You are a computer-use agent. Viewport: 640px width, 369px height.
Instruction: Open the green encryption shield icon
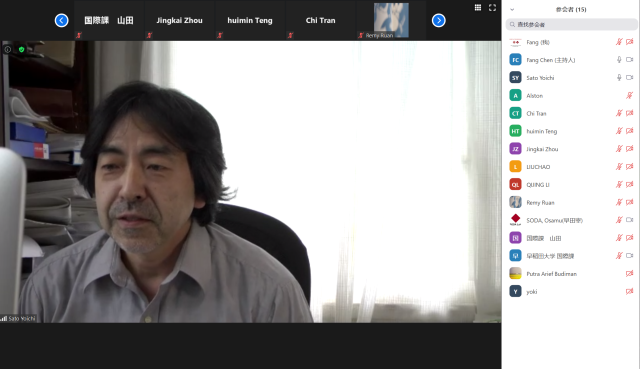tap(22, 49)
